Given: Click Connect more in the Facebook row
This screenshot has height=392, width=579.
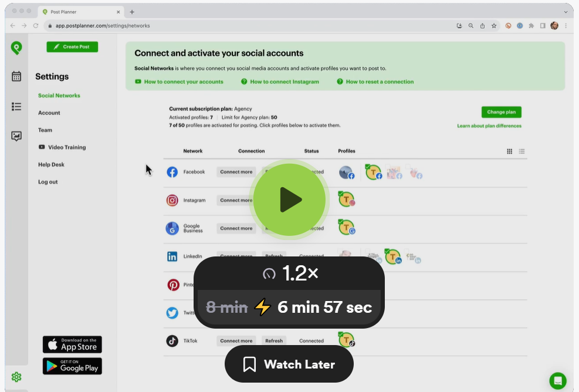Looking at the screenshot, I should point(236,172).
